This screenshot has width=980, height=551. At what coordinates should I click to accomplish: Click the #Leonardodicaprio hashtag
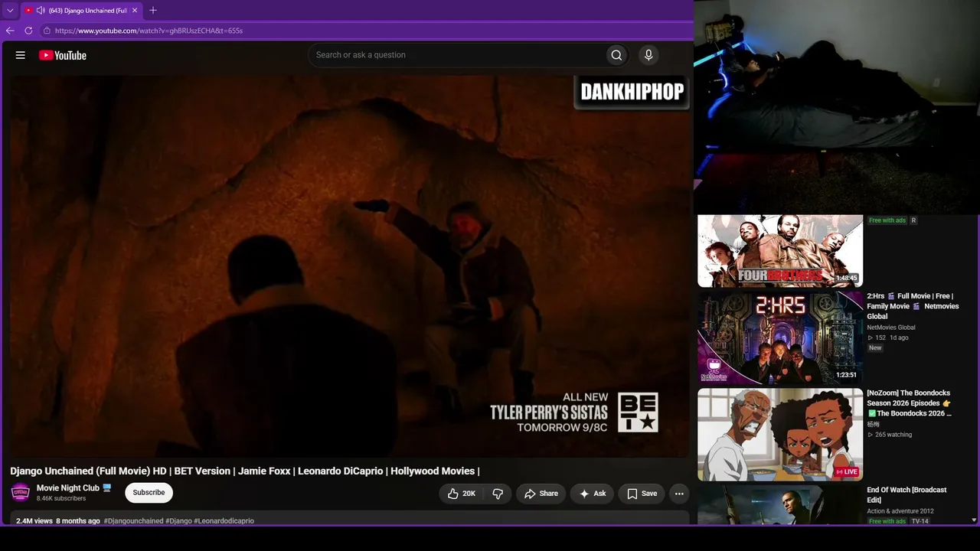coord(224,521)
